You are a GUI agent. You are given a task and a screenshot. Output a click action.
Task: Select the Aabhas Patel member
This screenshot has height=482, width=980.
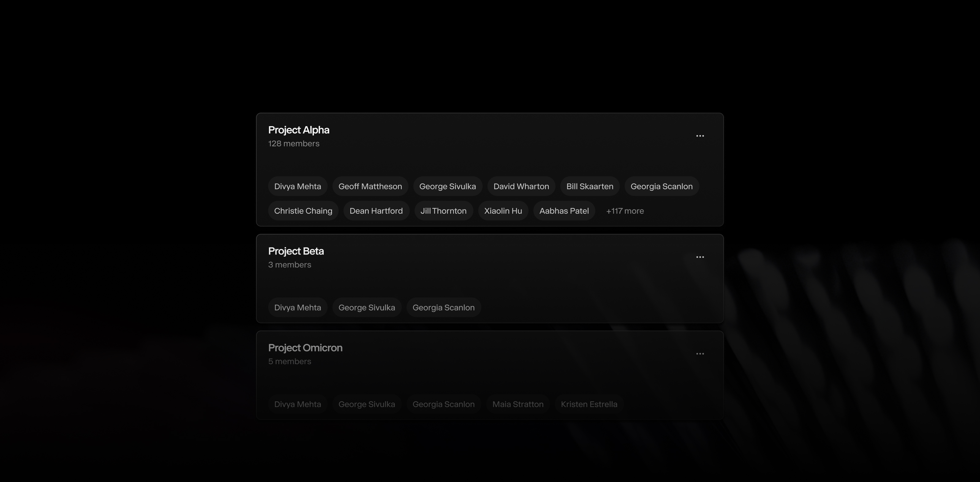tap(564, 211)
